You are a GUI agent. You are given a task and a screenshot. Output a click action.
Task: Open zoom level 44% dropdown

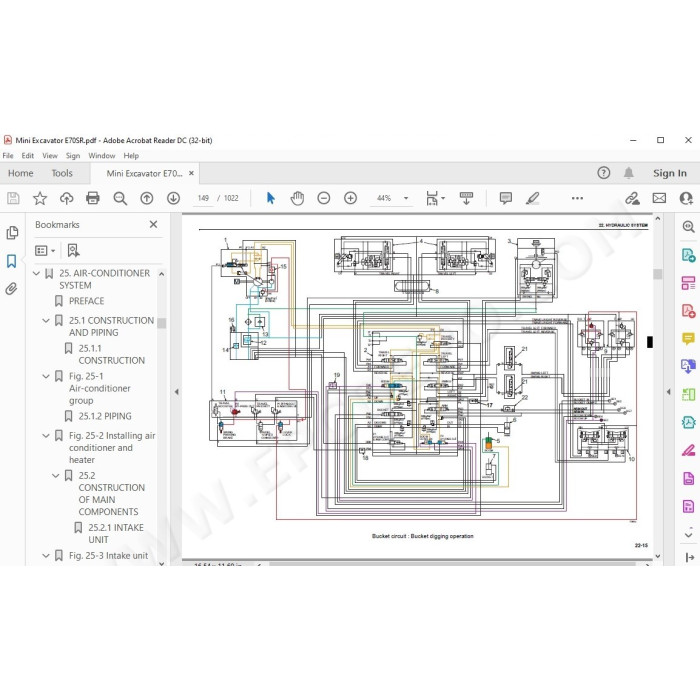[406, 198]
